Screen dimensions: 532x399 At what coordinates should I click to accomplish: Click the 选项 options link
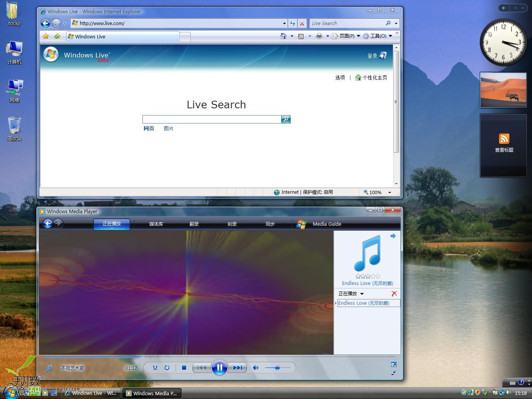click(x=340, y=78)
